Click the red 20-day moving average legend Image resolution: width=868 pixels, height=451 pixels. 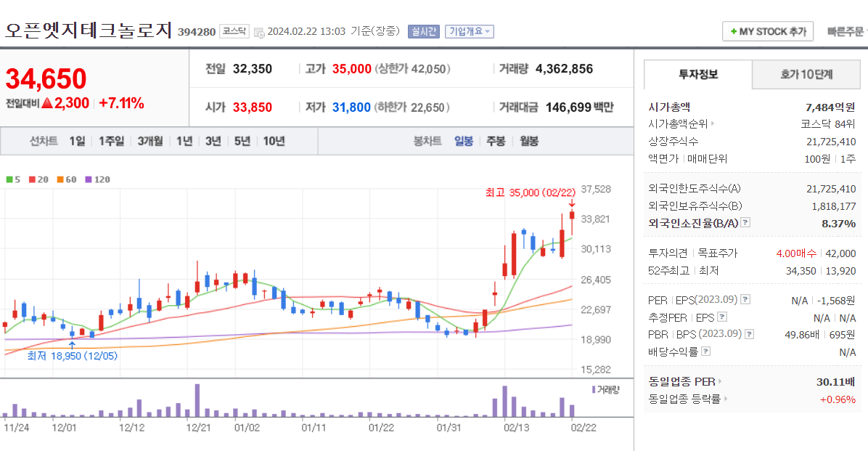tap(38, 179)
